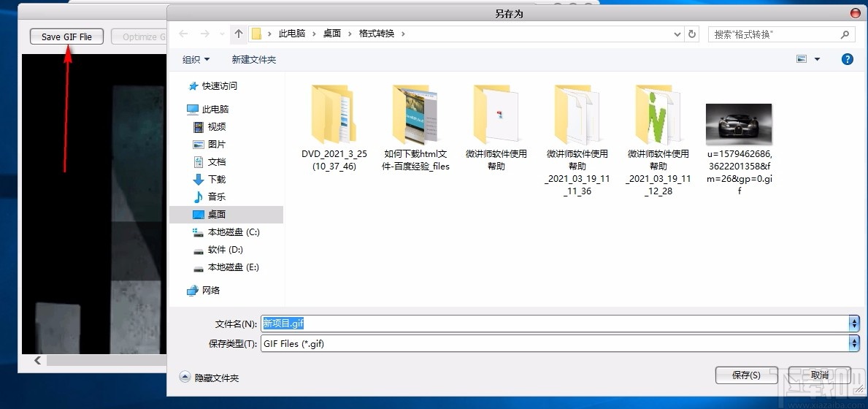This screenshot has height=409, width=868.
Task: Open the 文档 folder in sidebar
Action: pyautogui.click(x=210, y=162)
